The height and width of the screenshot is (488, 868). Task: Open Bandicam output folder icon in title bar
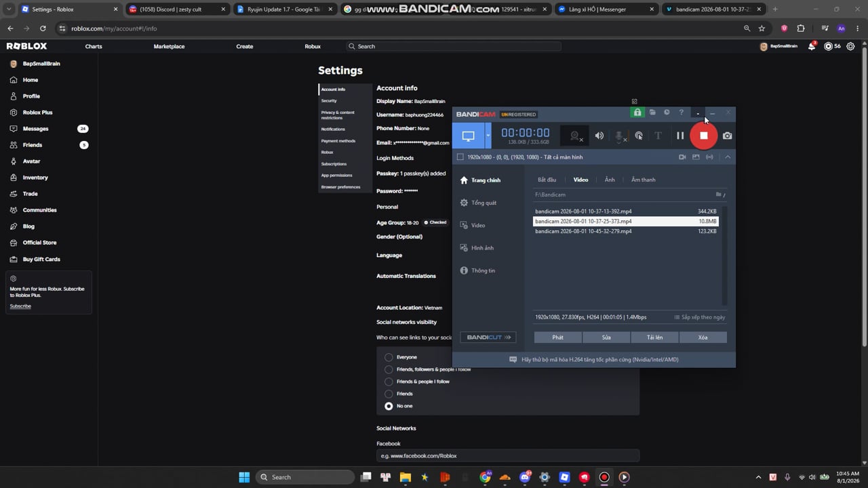coord(652,113)
